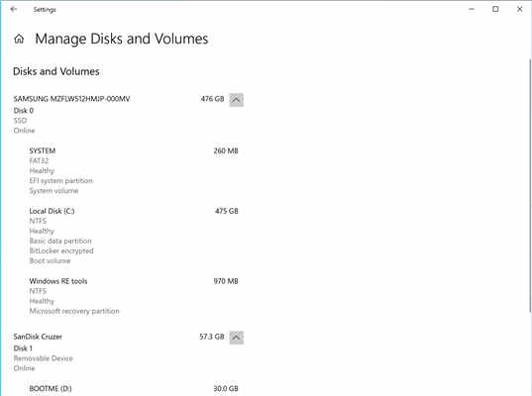Maximize the Settings window

coord(495,10)
